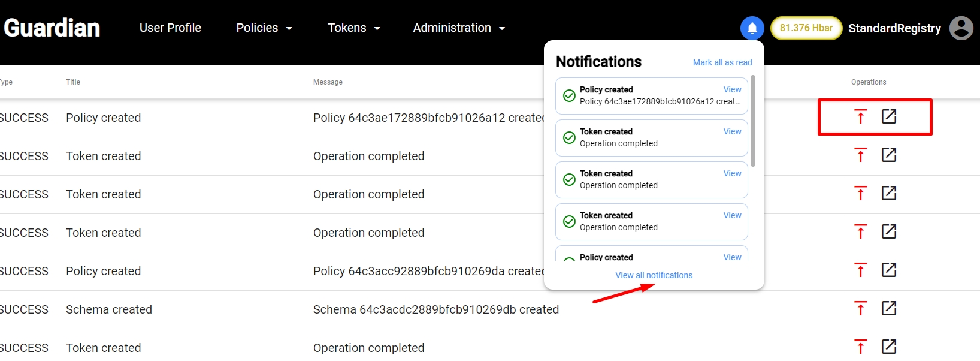Click green check icon on Policy created notification
The height and width of the screenshot is (361, 980).
[x=569, y=95]
